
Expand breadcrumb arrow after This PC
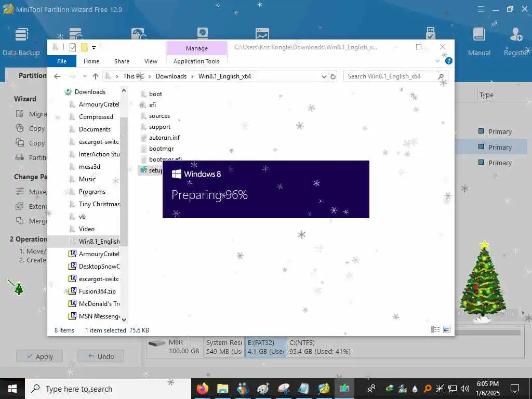point(150,76)
